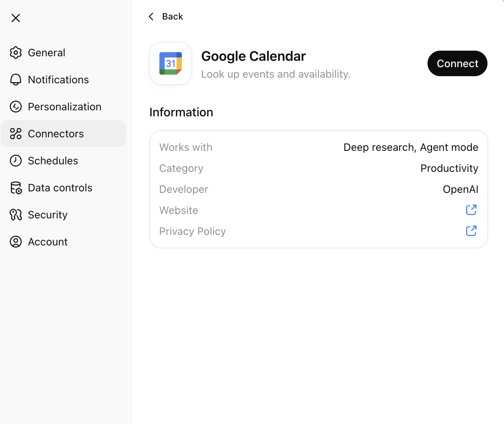Click the Google Calendar app logo
The image size is (504, 424).
click(x=171, y=63)
